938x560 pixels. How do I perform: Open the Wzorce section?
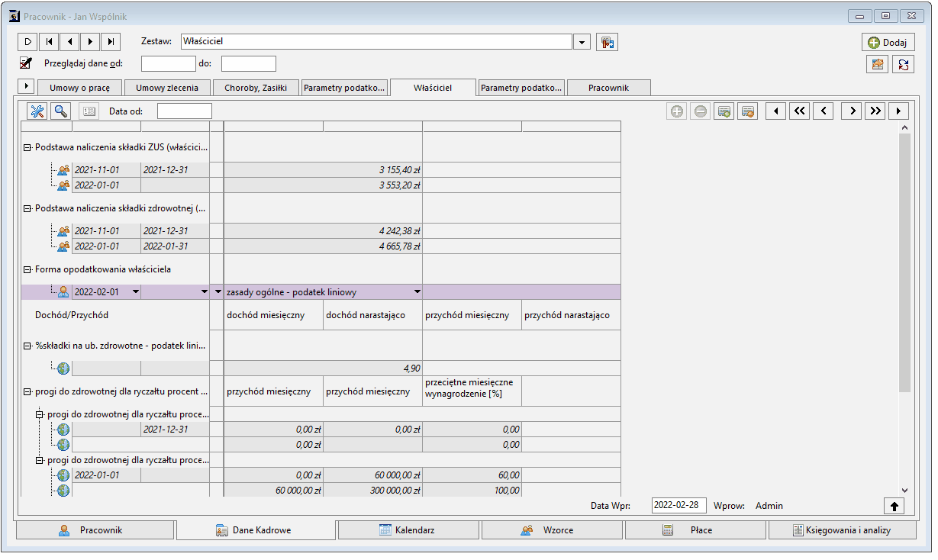[552, 530]
